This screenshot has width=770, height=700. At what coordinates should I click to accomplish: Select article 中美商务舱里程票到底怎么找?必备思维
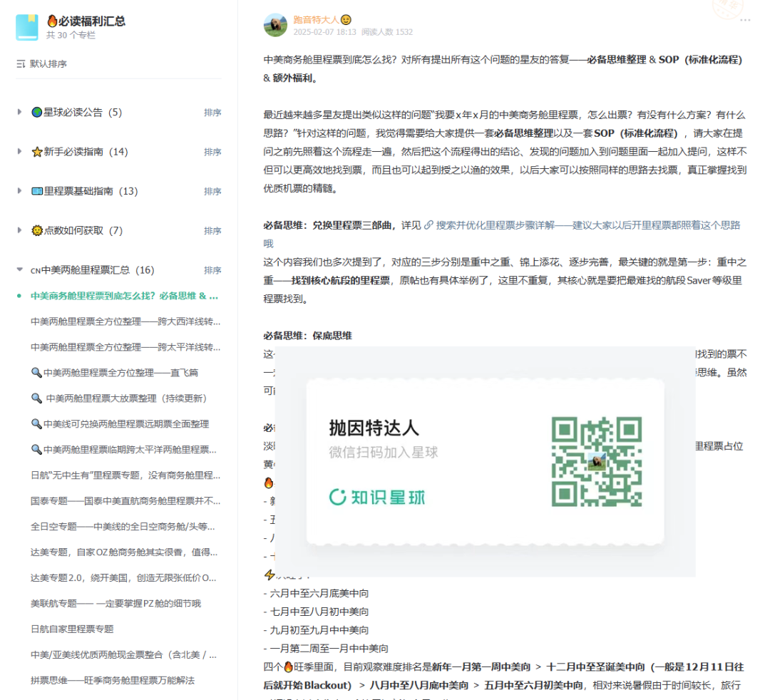tap(124, 296)
